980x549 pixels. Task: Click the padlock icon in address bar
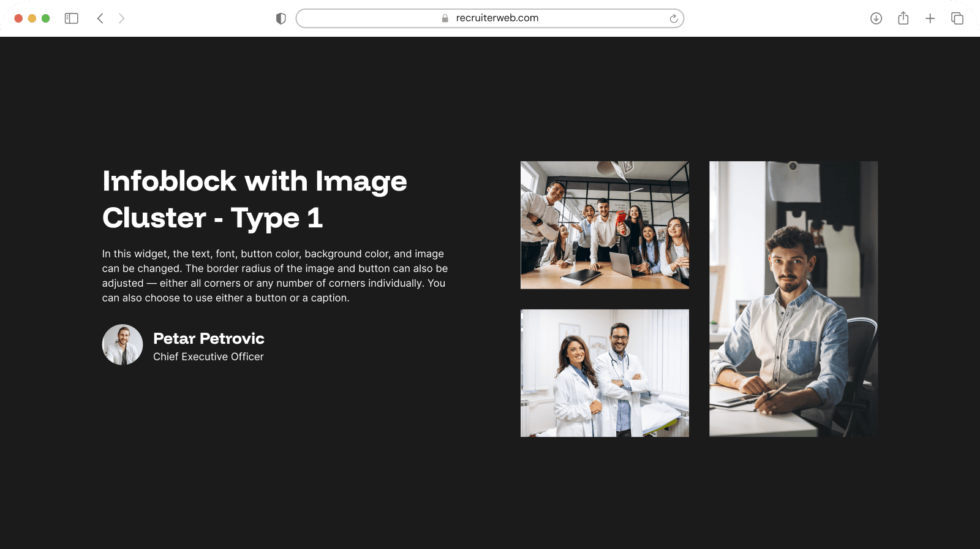(x=445, y=18)
